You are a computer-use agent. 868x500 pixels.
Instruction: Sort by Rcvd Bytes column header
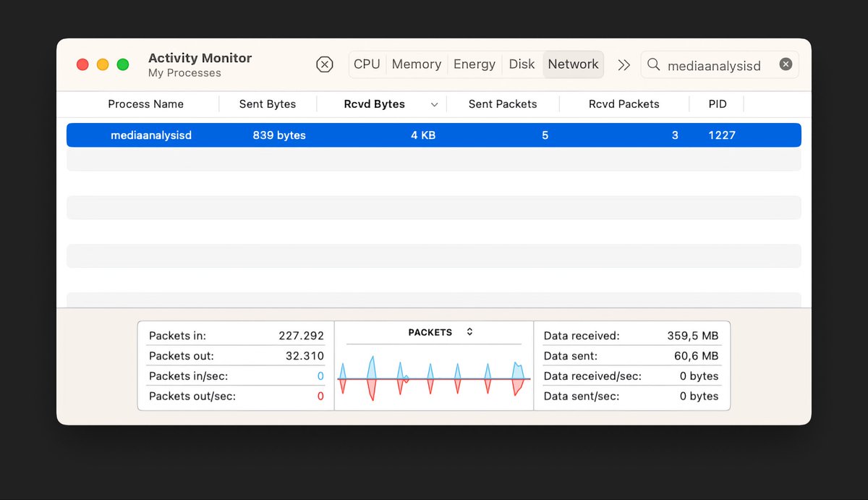tap(374, 104)
